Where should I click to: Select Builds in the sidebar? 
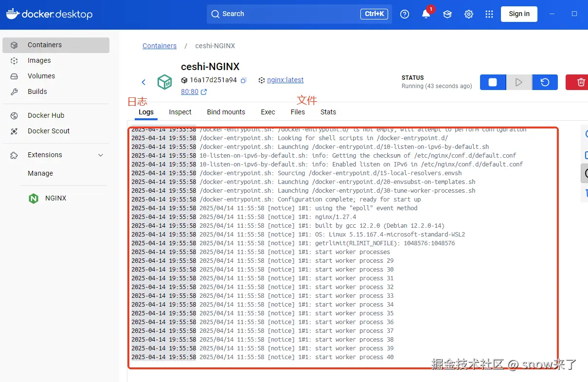(x=56, y=91)
